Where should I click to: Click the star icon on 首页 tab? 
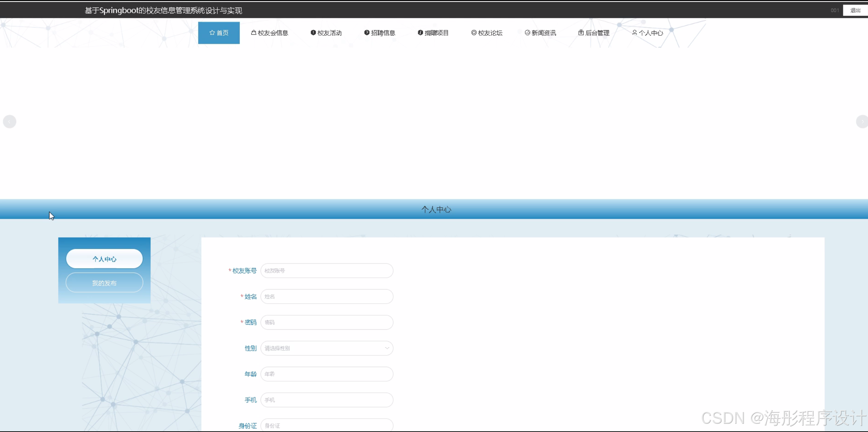(x=212, y=33)
